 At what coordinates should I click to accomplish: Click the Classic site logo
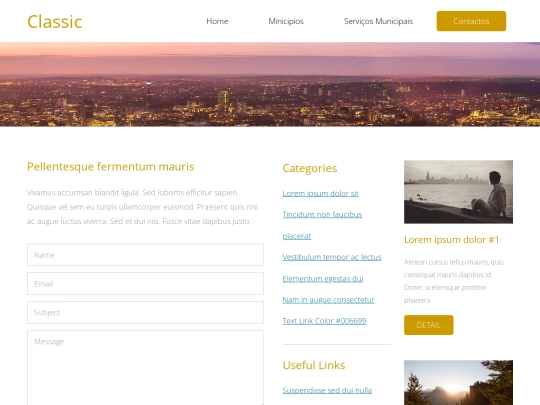click(x=54, y=22)
